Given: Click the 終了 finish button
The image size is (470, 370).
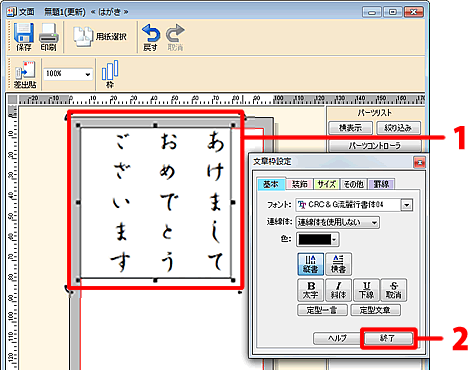Looking at the screenshot, I should coord(388,338).
